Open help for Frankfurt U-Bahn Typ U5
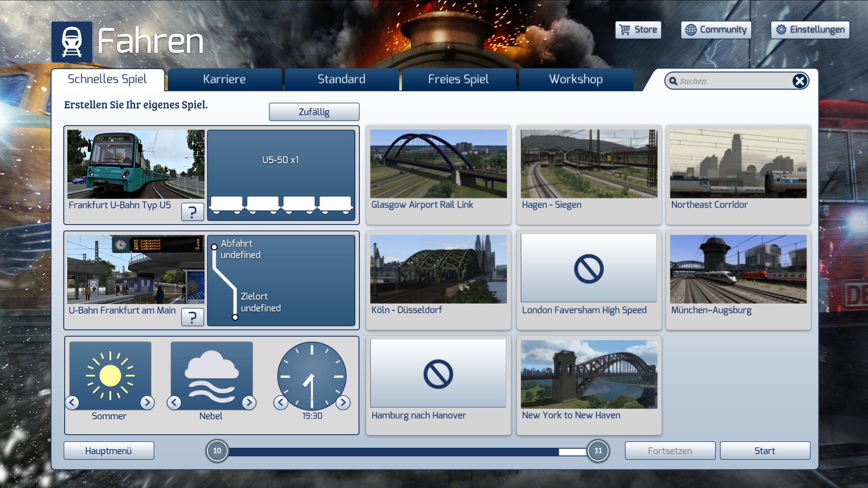This screenshot has height=488, width=868. (193, 211)
